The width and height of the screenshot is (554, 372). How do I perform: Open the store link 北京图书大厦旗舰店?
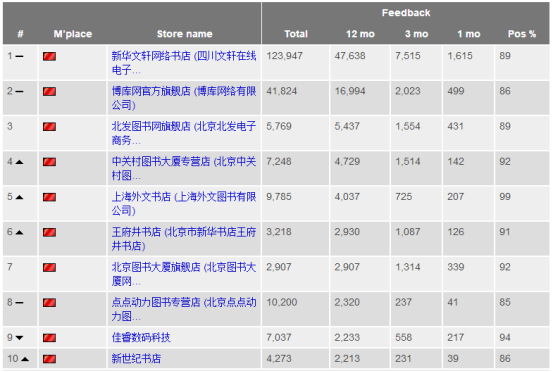click(x=184, y=274)
